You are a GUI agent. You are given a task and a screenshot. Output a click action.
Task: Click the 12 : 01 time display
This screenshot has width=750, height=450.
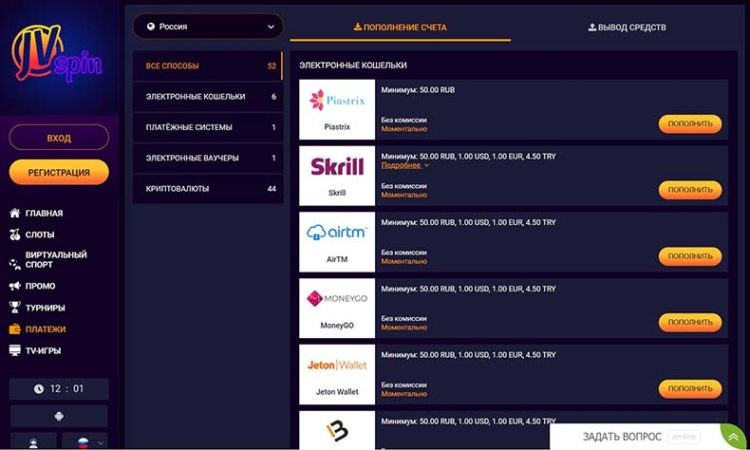(67, 389)
